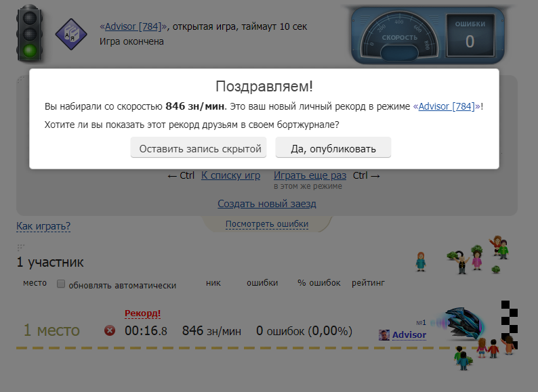The image size is (538, 392).
Task: Click Advisor's avatar thumbnail
Action: click(384, 334)
